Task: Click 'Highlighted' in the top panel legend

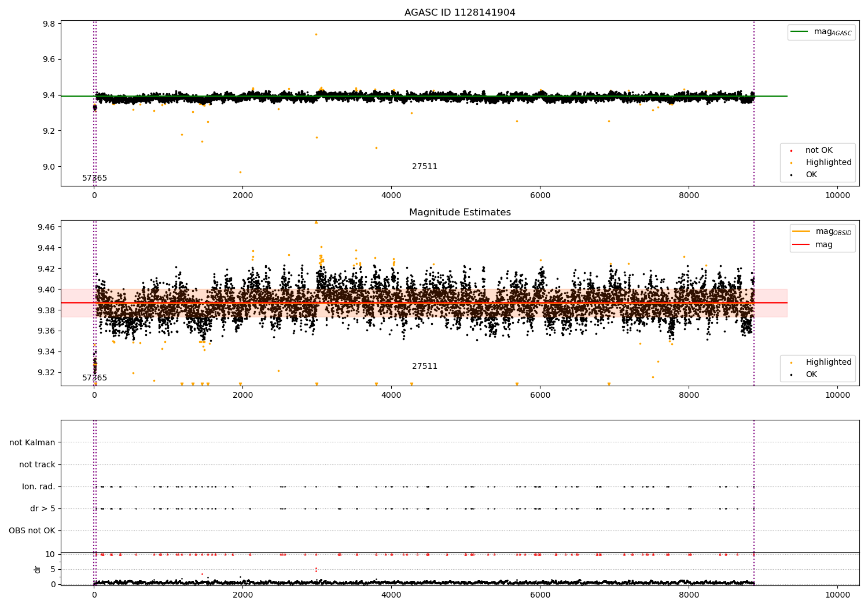Action: click(x=829, y=163)
